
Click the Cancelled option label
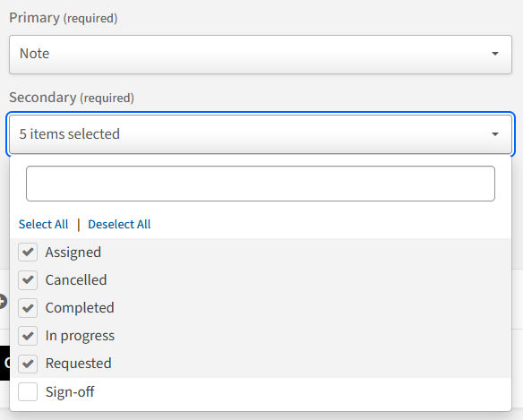click(x=76, y=280)
